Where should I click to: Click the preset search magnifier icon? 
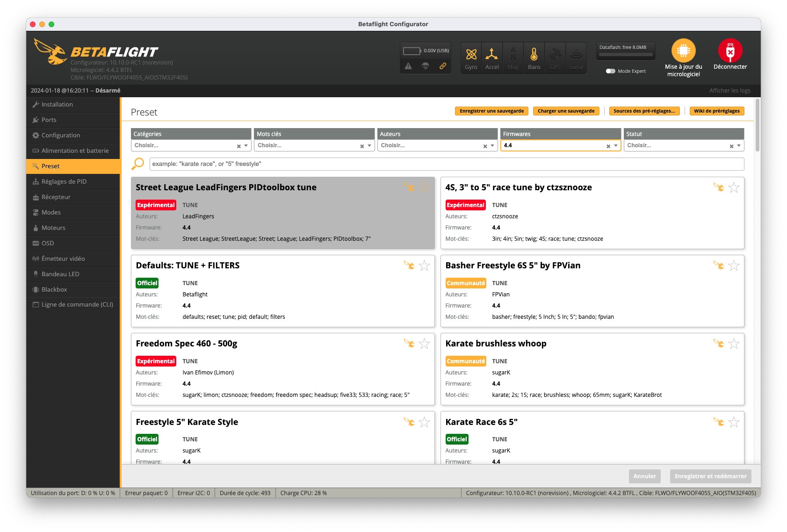pos(138,164)
